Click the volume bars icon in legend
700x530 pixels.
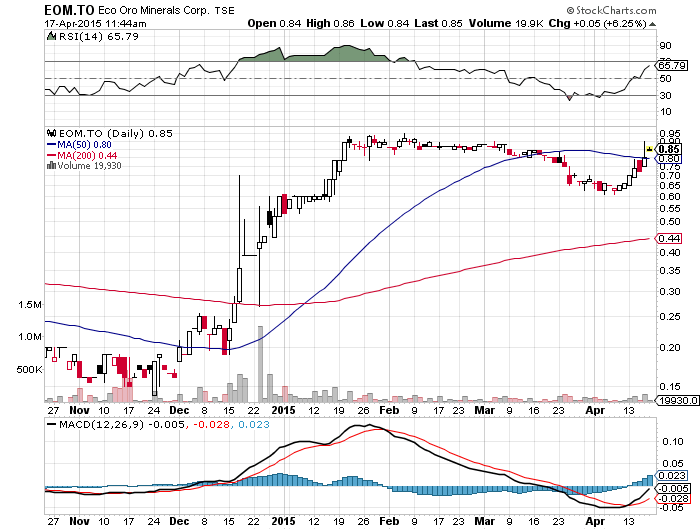coord(51,166)
